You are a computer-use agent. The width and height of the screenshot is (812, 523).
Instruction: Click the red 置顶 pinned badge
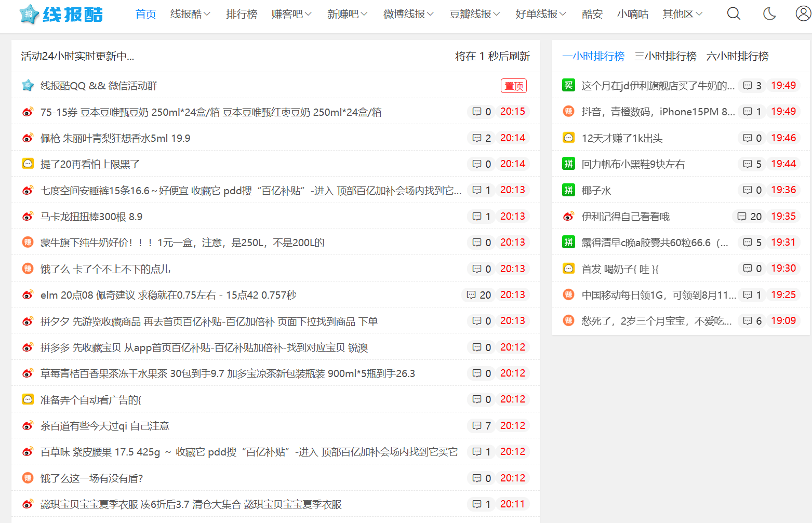tap(514, 86)
